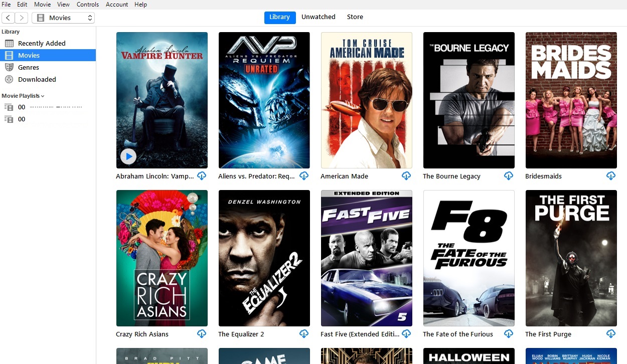Viewport: 627px width, 364px height.
Task: Select first 00 movie playlist icon
Action: click(9, 107)
